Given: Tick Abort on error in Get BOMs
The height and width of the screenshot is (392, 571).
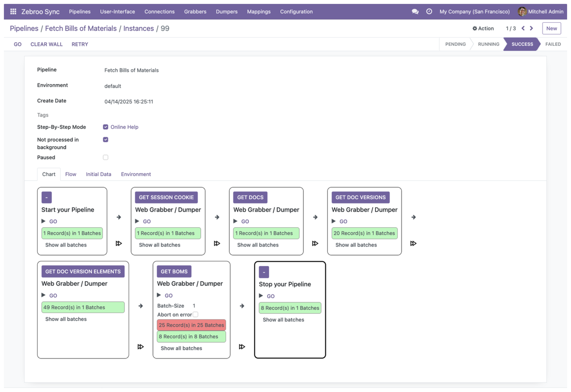Looking at the screenshot, I should [x=195, y=314].
